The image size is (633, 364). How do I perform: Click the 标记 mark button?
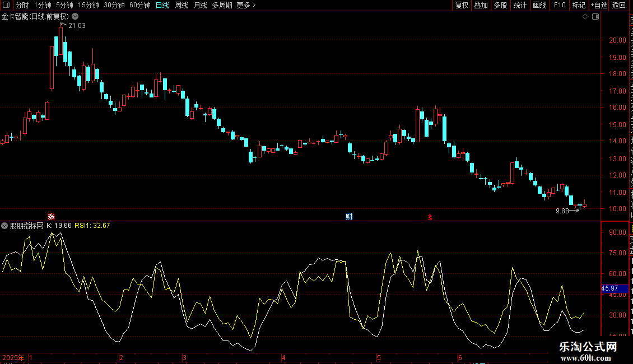coord(579,5)
